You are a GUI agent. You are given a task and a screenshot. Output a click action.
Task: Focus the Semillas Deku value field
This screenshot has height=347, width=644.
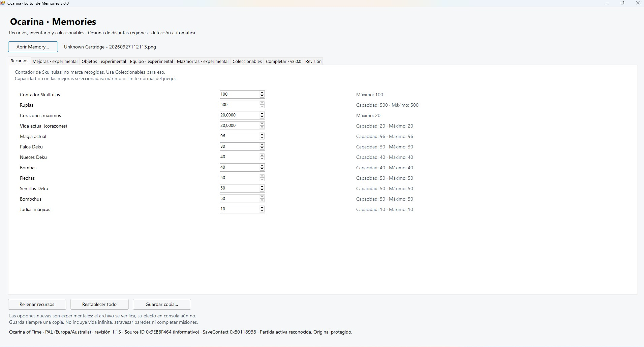pyautogui.click(x=239, y=188)
